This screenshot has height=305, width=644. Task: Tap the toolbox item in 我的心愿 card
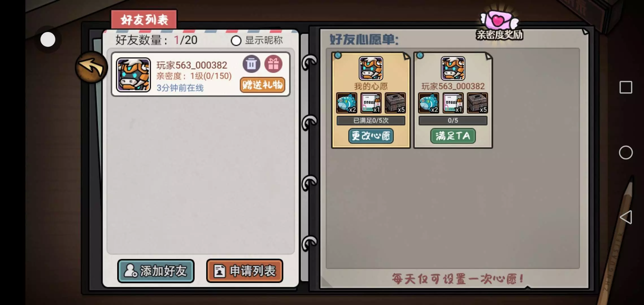pyautogui.click(x=395, y=103)
